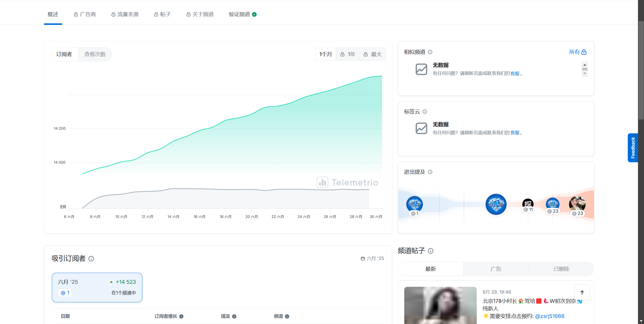
Task: Click the info icon beside 吸引订阅者
Action: (91, 259)
